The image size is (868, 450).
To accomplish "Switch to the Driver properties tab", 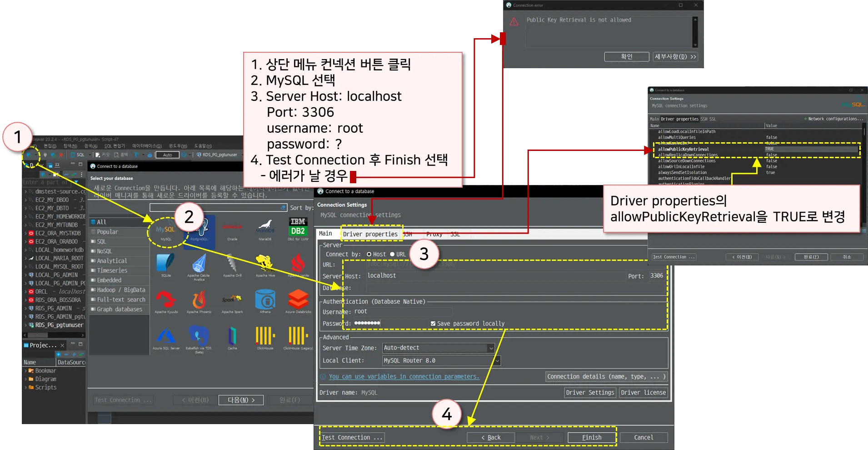I will click(x=370, y=234).
